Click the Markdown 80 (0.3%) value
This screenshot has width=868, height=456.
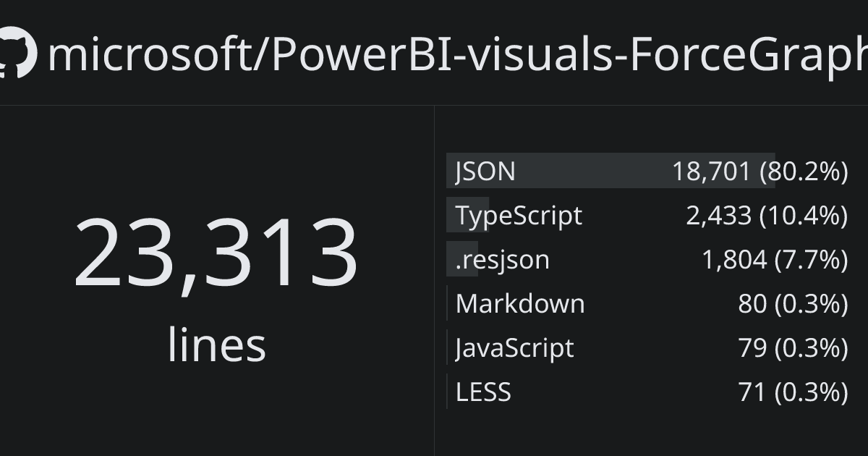pos(793,304)
